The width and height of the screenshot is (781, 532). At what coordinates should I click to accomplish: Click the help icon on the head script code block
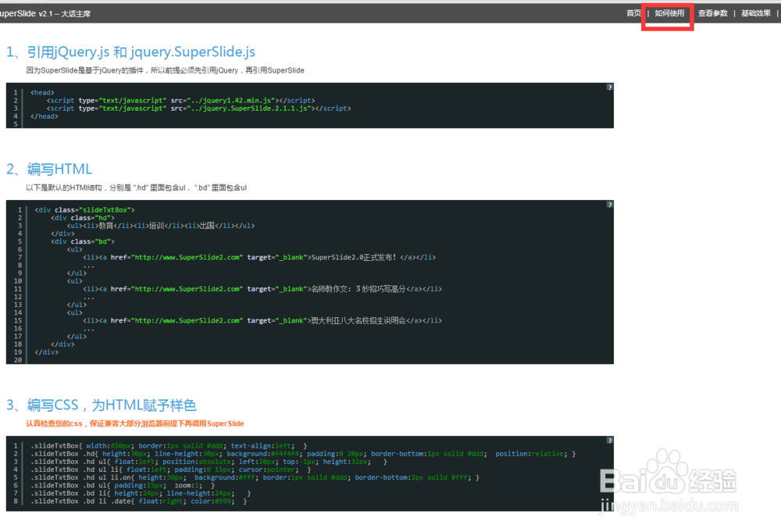click(609, 87)
